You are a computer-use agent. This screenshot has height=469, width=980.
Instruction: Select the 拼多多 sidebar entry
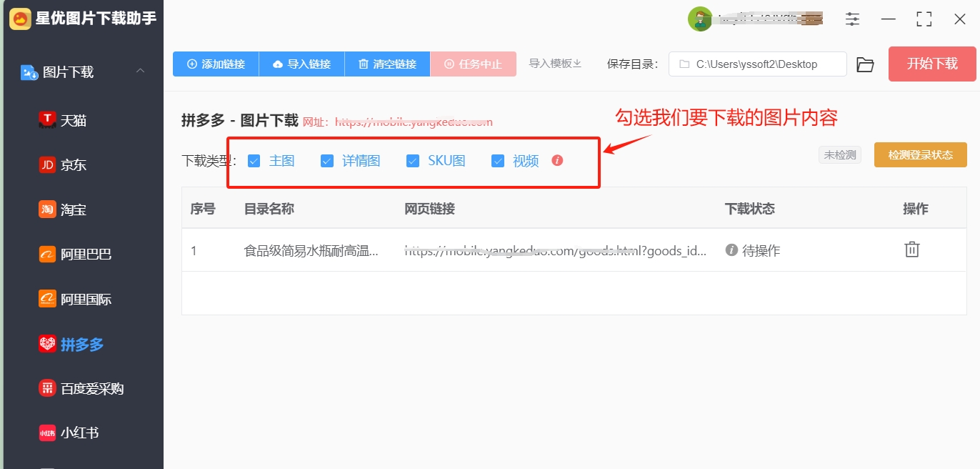71,345
